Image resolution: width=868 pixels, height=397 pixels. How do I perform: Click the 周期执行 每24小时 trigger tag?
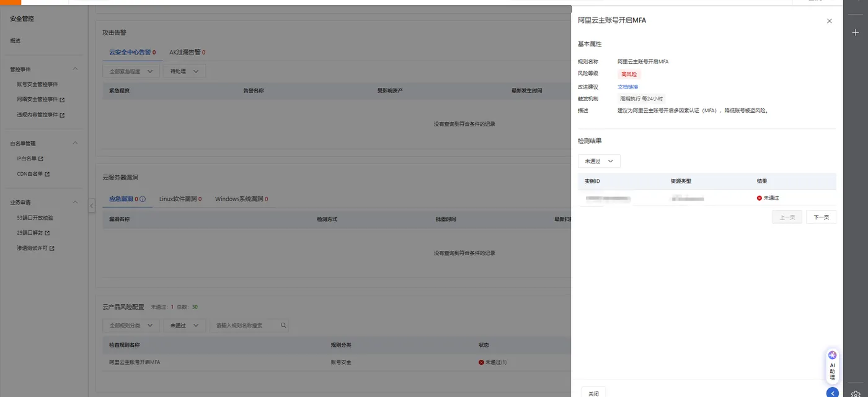(x=642, y=98)
